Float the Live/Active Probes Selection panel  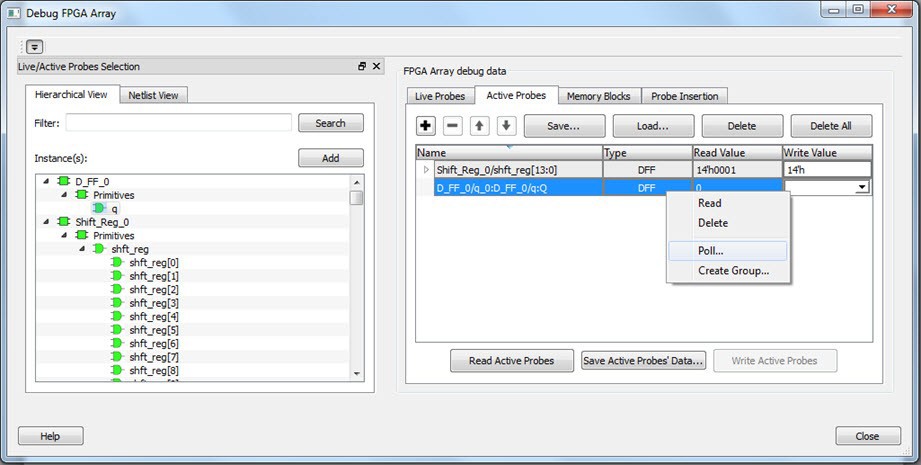click(x=362, y=66)
